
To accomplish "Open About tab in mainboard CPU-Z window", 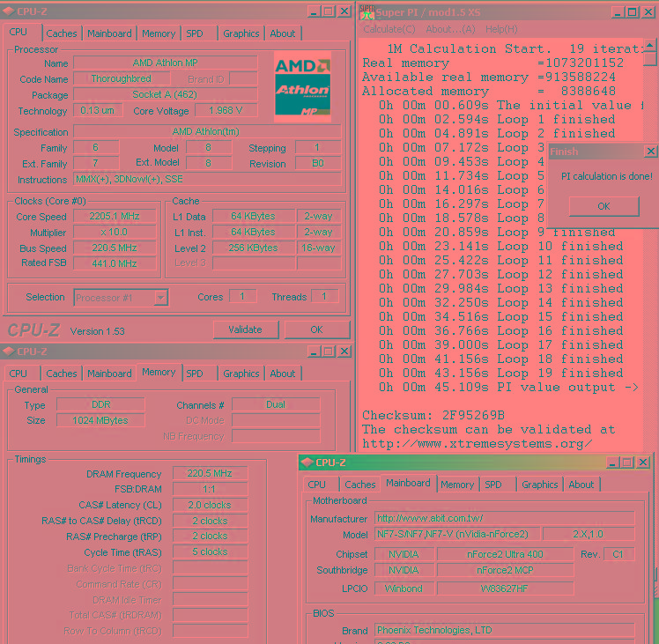I will pos(581,485).
